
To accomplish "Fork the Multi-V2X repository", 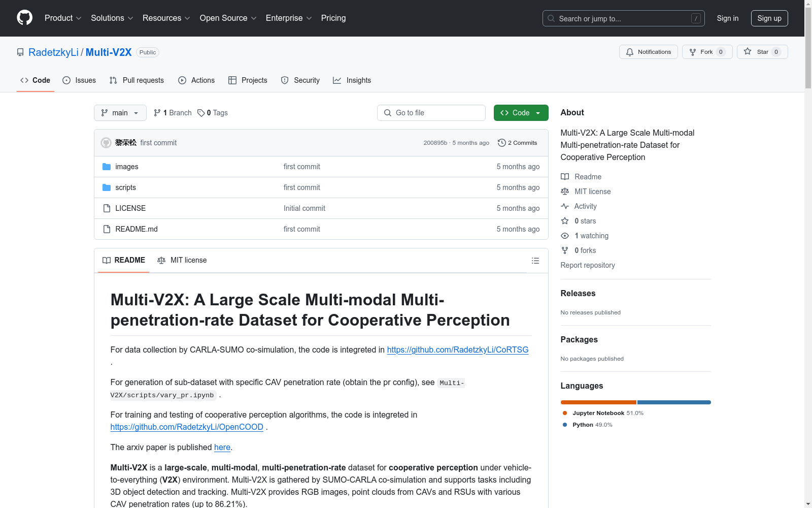I will [707, 52].
